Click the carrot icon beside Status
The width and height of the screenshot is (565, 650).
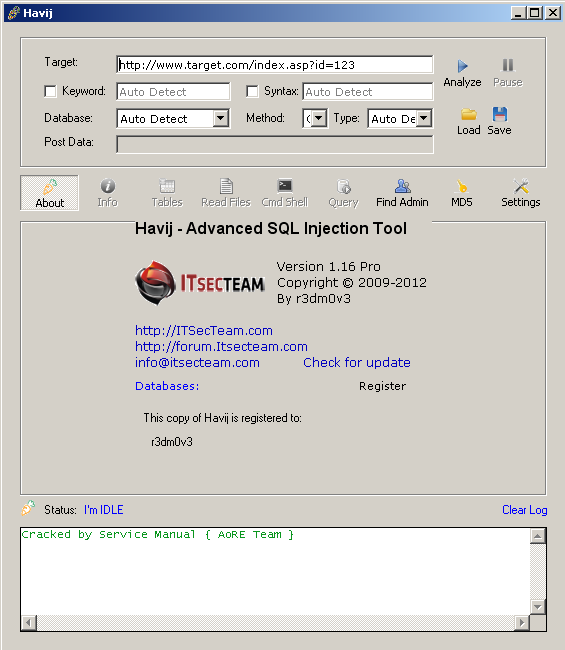coord(28,508)
